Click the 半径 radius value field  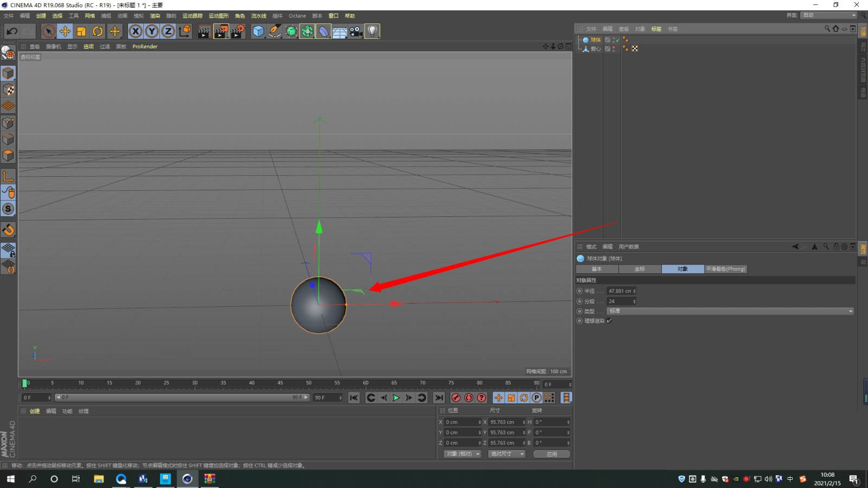point(620,291)
